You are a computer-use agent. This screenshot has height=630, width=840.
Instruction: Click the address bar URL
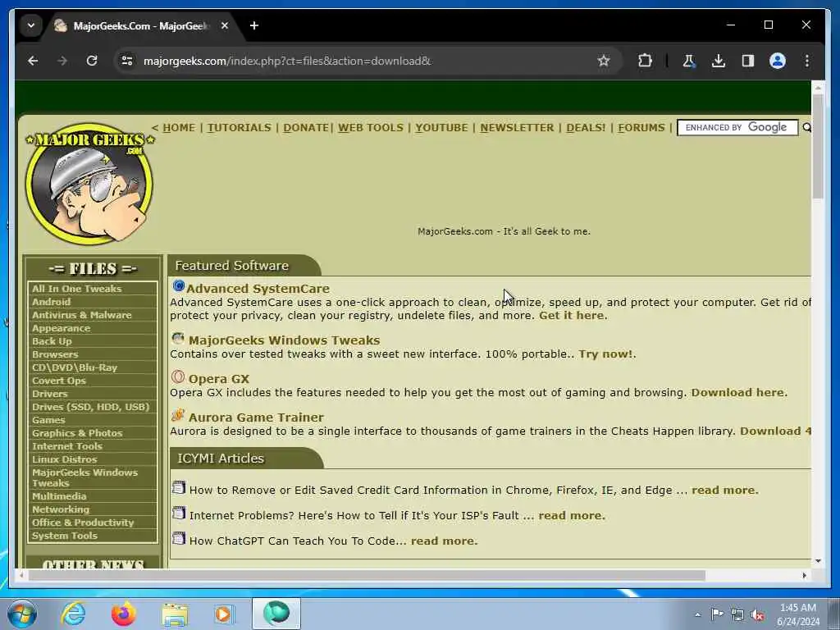coord(286,61)
